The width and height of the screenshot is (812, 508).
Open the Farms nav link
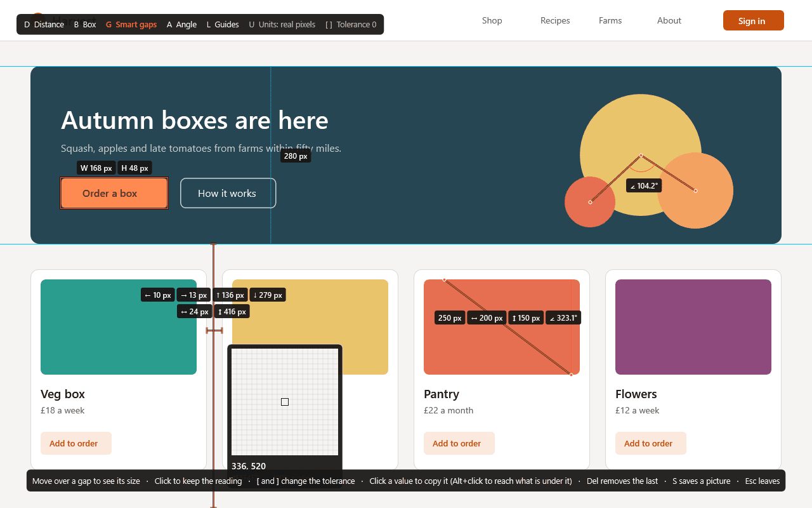(610, 21)
